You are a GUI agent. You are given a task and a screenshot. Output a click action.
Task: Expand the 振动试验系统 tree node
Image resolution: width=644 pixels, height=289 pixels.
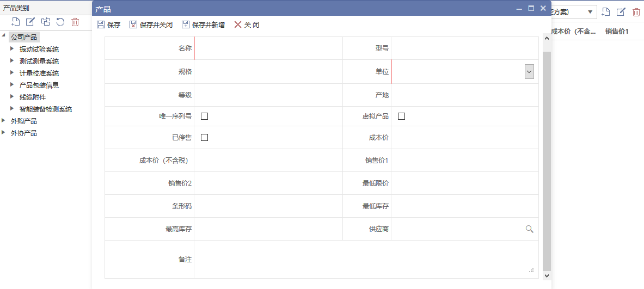click(12, 49)
